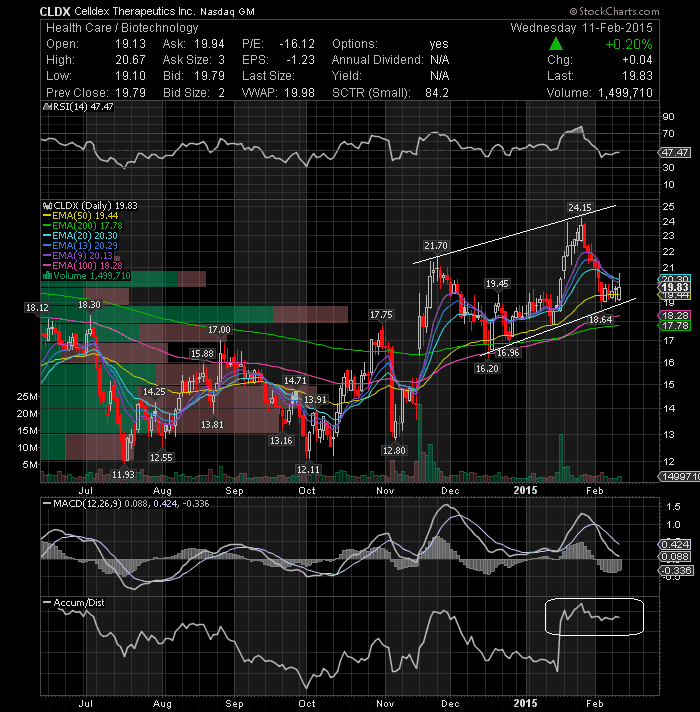Click the CLDX ticker symbol in header
Screen dimensions: 700x712
coord(54,11)
